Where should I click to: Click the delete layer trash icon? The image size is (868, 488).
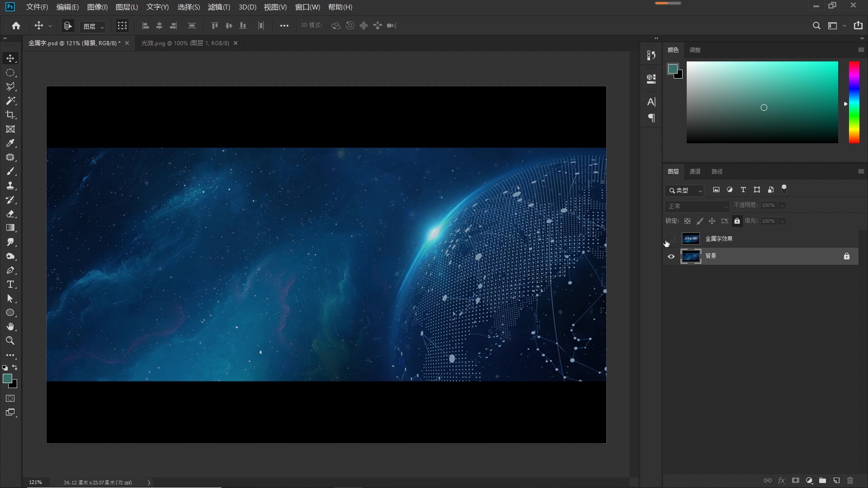[850, 480]
